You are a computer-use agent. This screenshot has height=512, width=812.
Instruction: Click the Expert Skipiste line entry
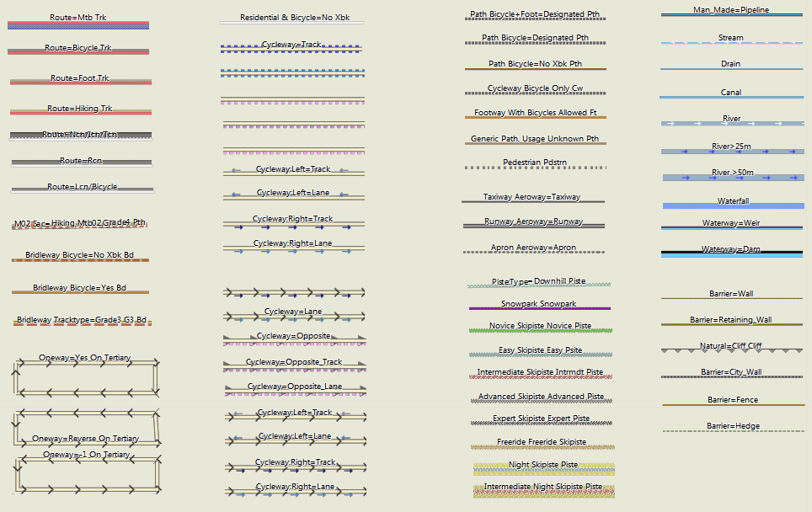point(541,419)
